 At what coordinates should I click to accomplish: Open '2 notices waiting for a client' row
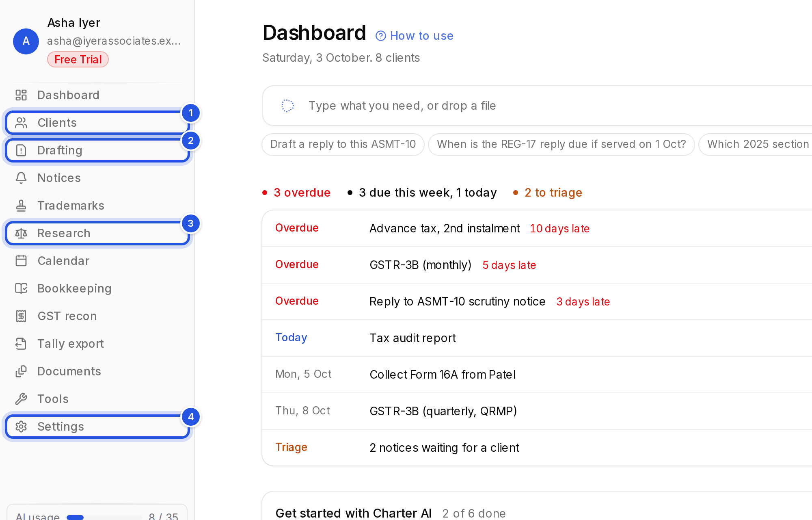pos(537,448)
